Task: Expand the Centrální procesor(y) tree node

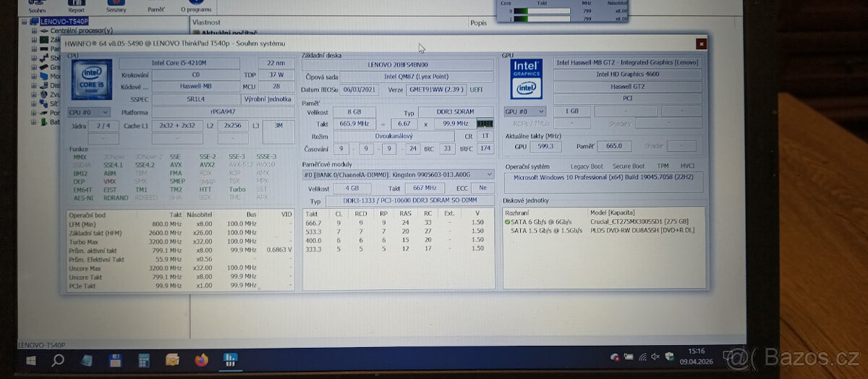Action: (x=34, y=31)
